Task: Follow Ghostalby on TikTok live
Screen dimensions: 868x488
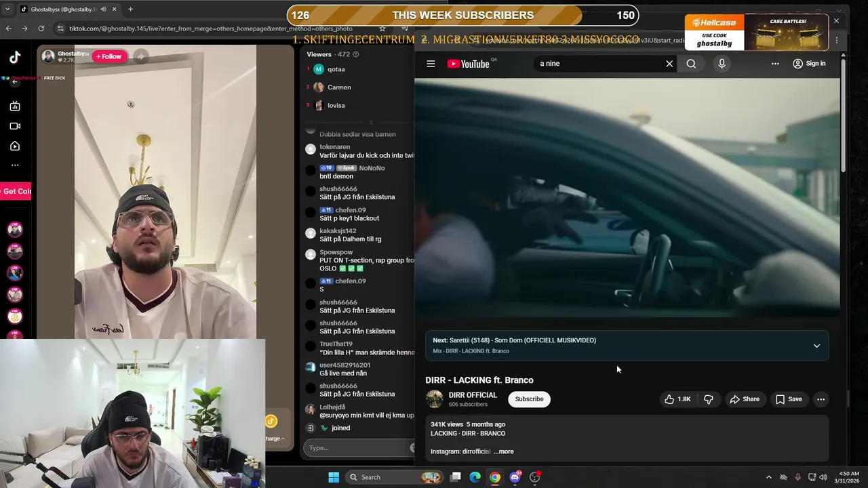Action: pyautogui.click(x=108, y=57)
